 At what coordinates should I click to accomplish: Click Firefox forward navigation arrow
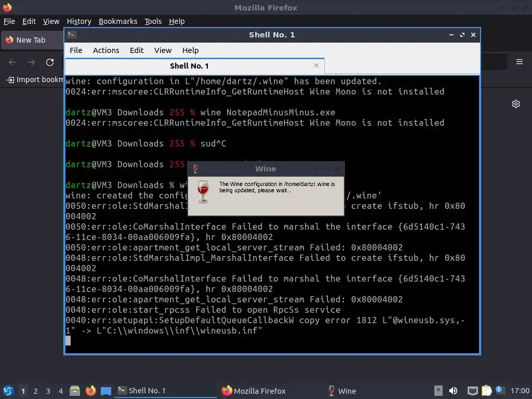(31, 62)
